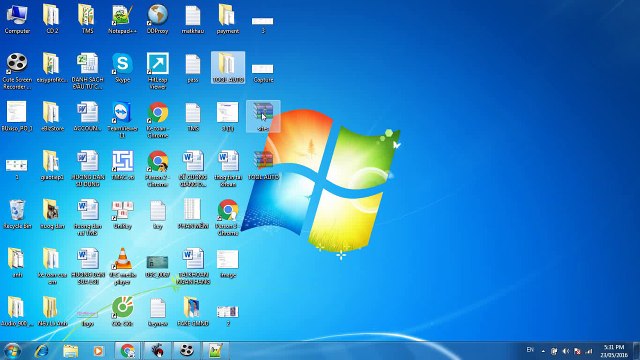
Task: Select the pass text file
Action: (x=193, y=68)
